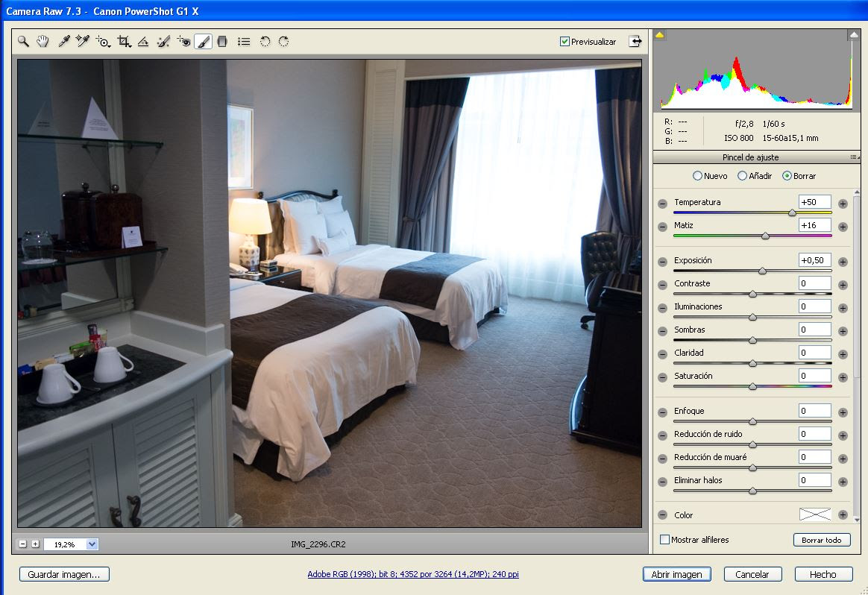868x595 pixels.
Task: Click the Exposición slider handle
Action: coord(762,271)
